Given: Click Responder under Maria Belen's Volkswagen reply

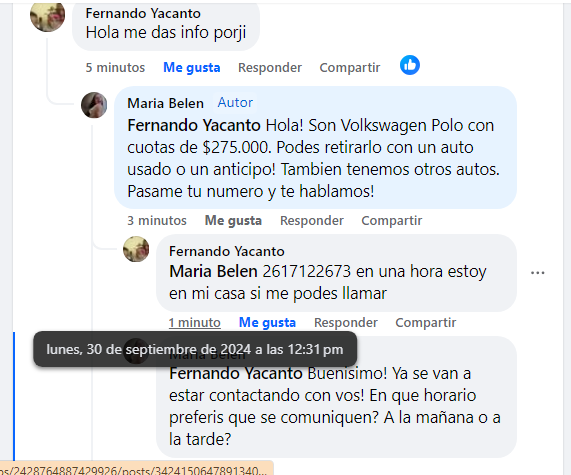Looking at the screenshot, I should pos(312,220).
